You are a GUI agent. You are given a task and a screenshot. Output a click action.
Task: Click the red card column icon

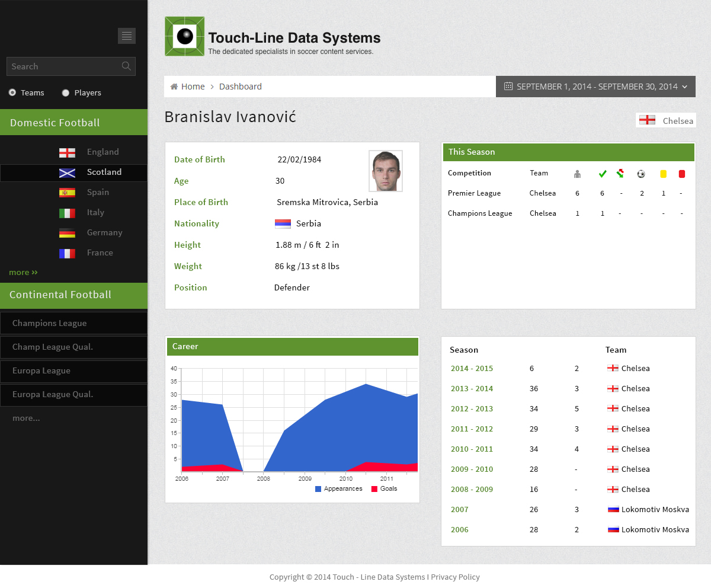[x=682, y=174]
